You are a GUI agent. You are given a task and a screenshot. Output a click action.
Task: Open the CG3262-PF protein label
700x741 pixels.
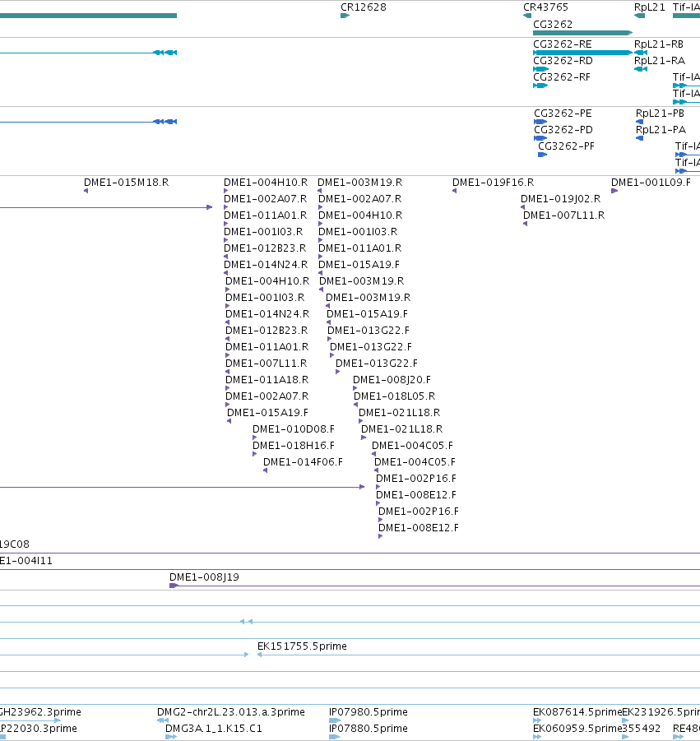566,146
